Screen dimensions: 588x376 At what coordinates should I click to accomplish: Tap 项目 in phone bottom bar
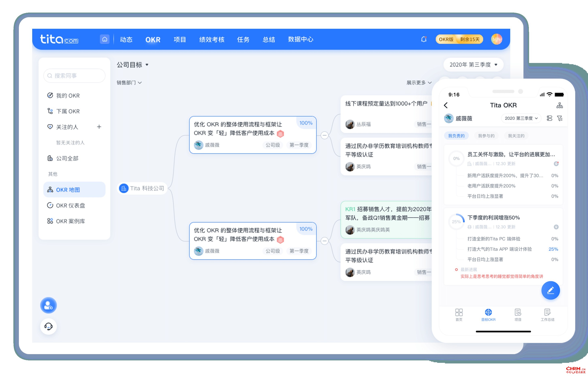518,315
